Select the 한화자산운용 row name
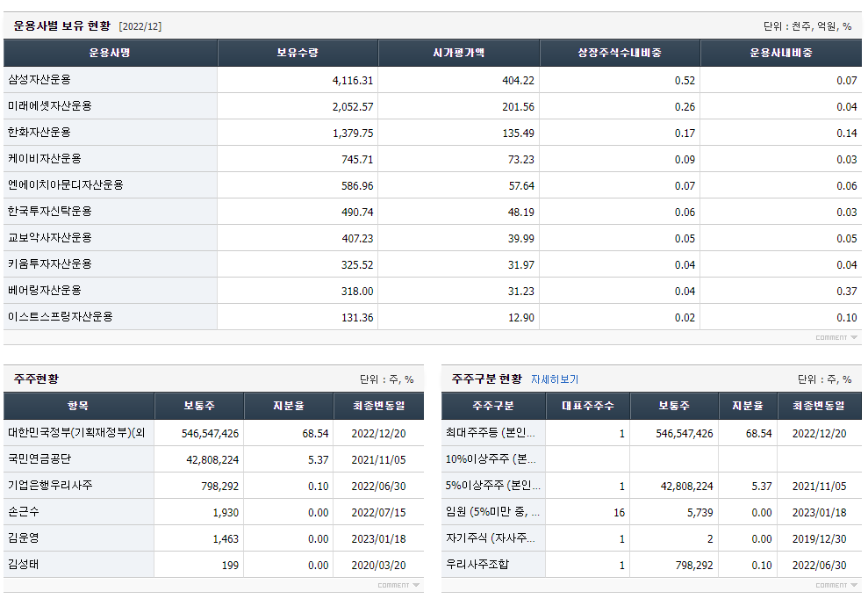This screenshot has width=868, height=606. (x=39, y=133)
